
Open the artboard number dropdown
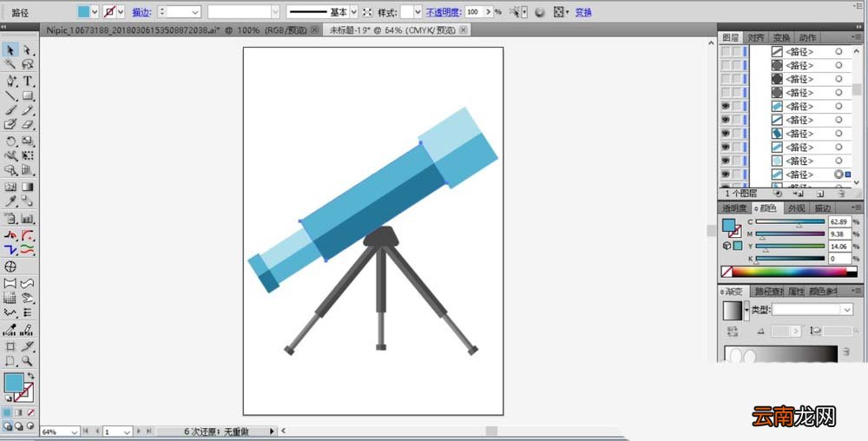pos(127,431)
